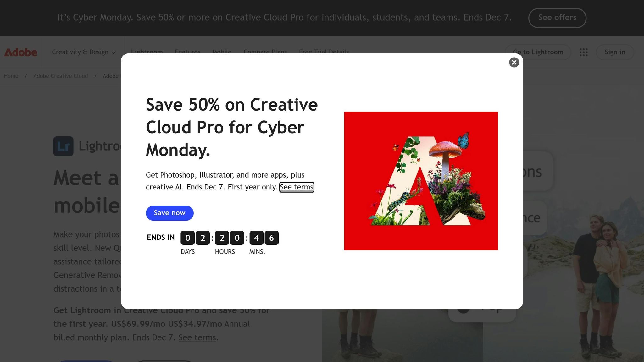Open the See terms link in popup
Image resolution: width=644 pixels, height=362 pixels.
coord(297,187)
